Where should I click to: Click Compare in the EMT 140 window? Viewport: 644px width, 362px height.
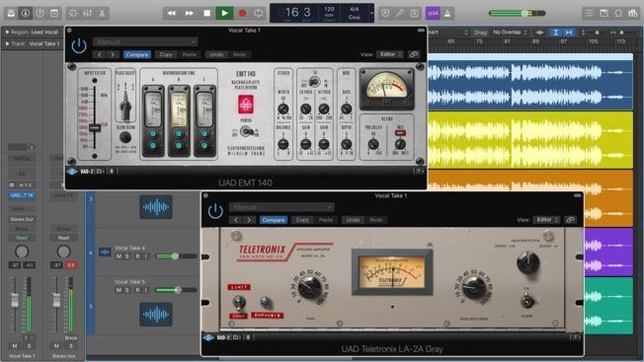[137, 54]
